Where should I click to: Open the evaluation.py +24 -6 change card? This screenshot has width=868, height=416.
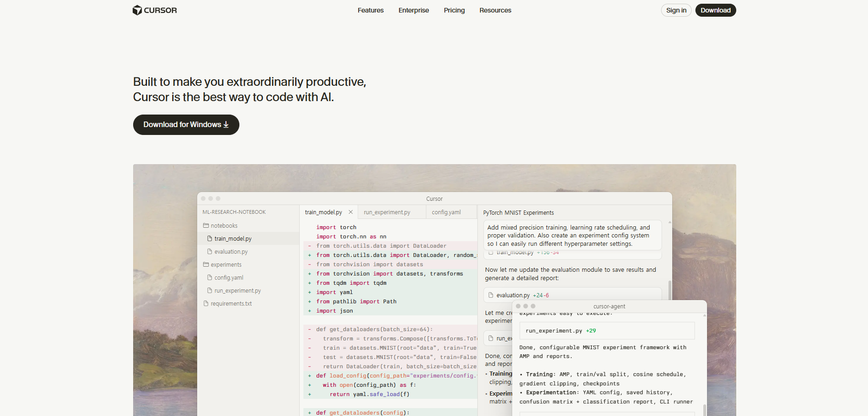click(572, 295)
